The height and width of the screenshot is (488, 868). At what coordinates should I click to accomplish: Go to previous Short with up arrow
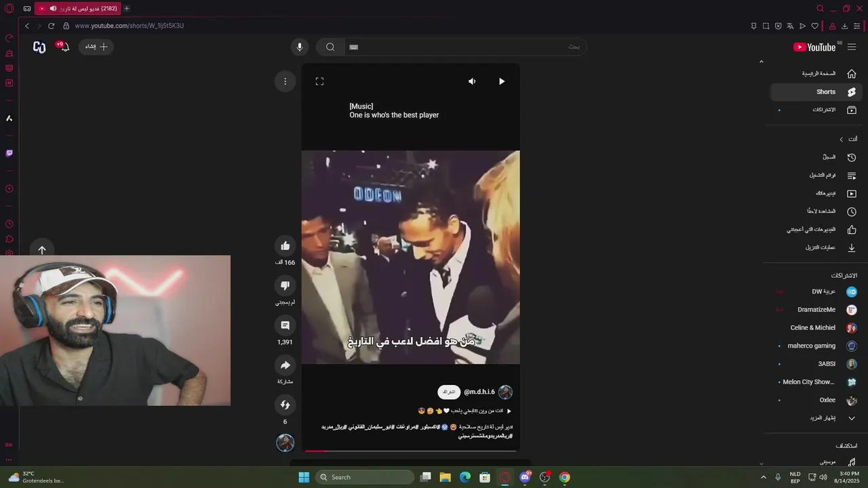tap(42, 250)
